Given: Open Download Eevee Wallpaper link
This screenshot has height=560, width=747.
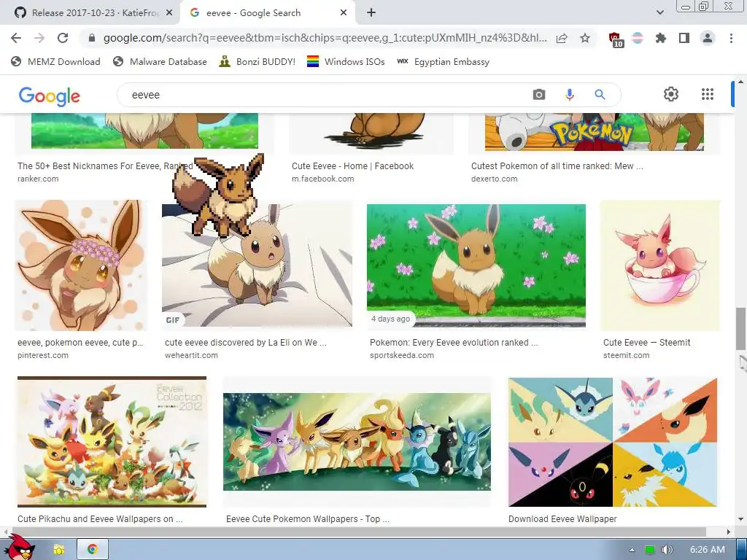Looking at the screenshot, I should (562, 518).
